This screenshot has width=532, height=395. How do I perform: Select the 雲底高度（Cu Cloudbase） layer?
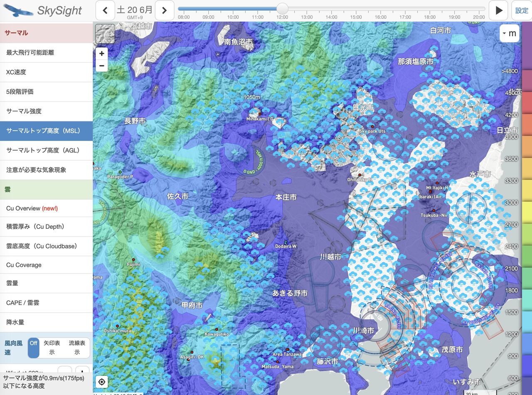tap(46, 246)
